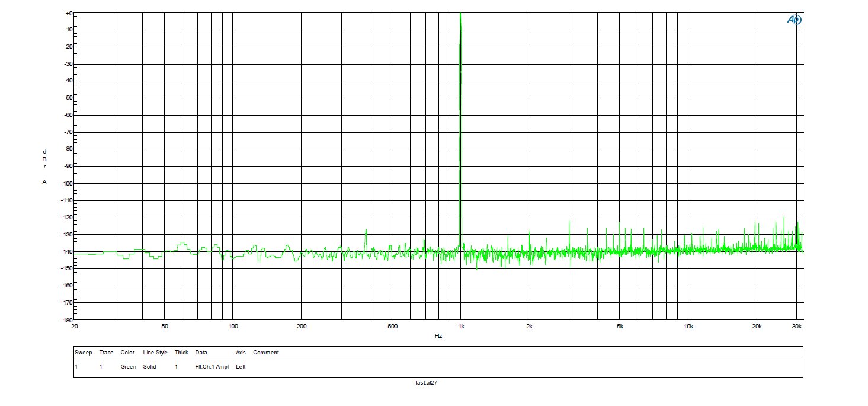Click the -30 vertical axis label
The width and height of the screenshot is (868, 406).
click(68, 64)
